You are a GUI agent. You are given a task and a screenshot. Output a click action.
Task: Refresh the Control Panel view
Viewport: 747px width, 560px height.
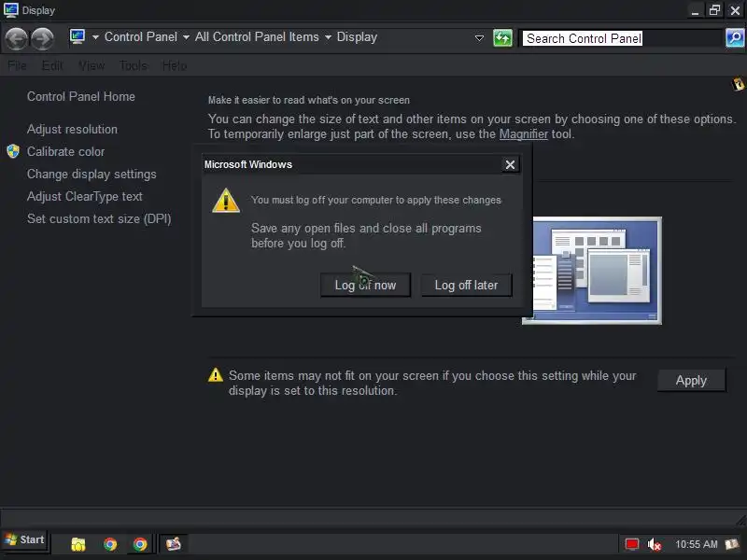click(x=502, y=37)
